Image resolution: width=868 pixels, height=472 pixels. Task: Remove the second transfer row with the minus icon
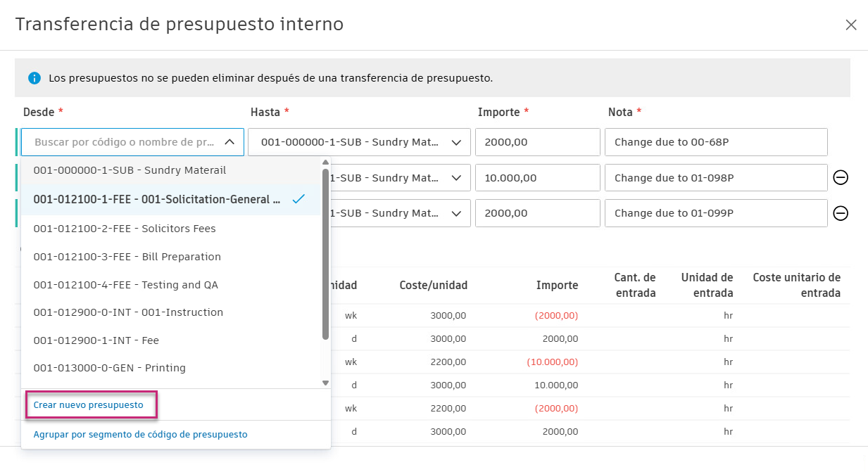pos(841,177)
